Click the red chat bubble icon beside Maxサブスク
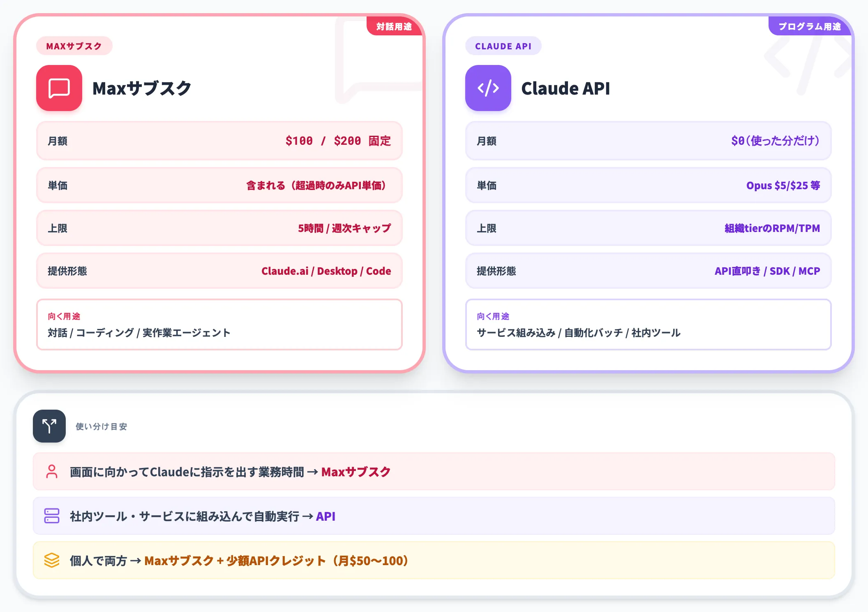This screenshot has height=612, width=868. click(x=59, y=88)
